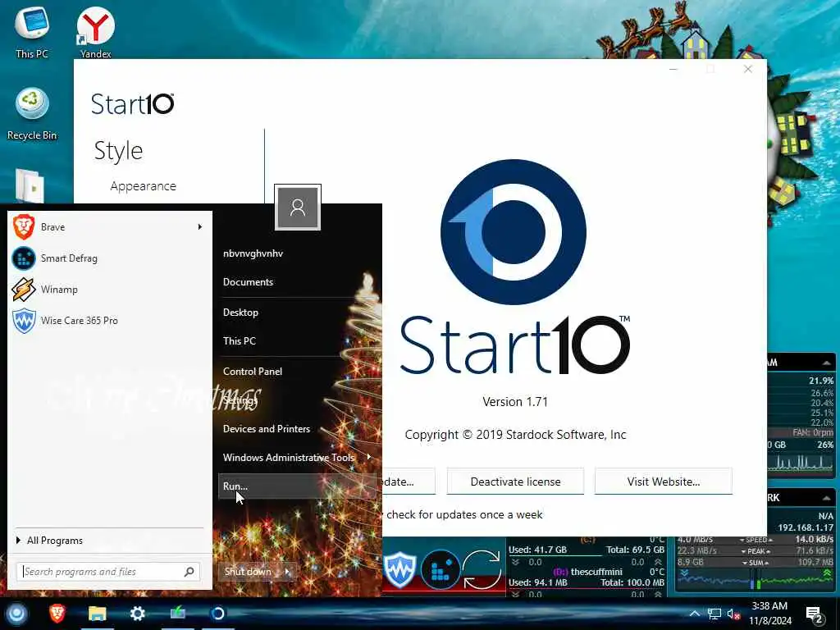Launch Smart Defrag from the Start menu list
Screen dimensions: 840x630
tap(69, 258)
